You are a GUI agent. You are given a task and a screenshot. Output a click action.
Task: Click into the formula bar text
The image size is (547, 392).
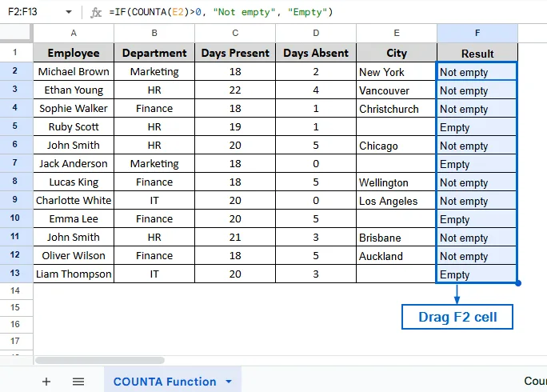pyautogui.click(x=221, y=12)
